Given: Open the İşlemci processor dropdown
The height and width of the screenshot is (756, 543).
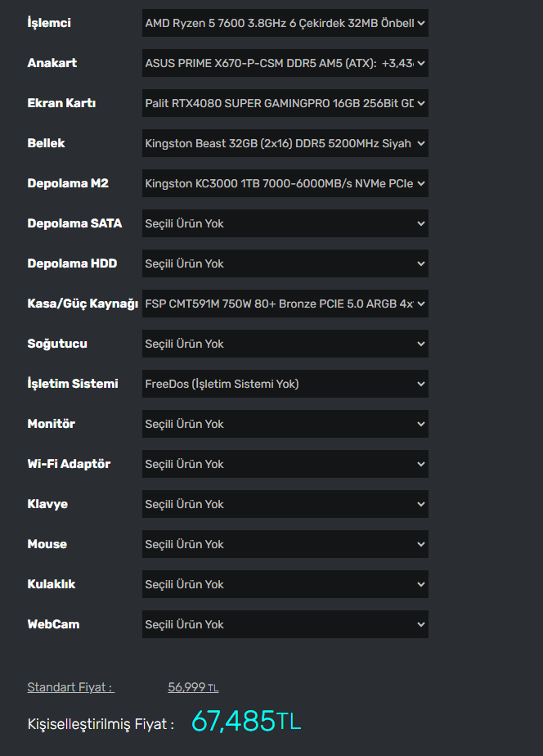Looking at the screenshot, I should pyautogui.click(x=285, y=23).
